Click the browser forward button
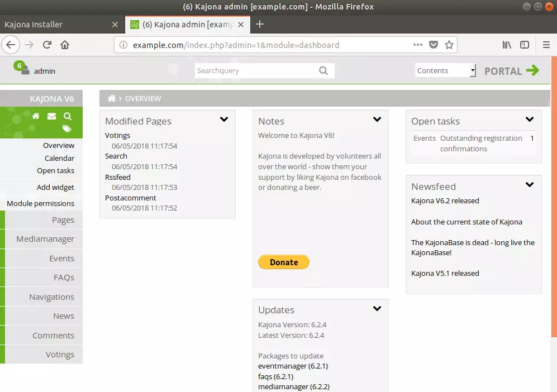Image resolution: width=557 pixels, height=392 pixels. click(29, 45)
